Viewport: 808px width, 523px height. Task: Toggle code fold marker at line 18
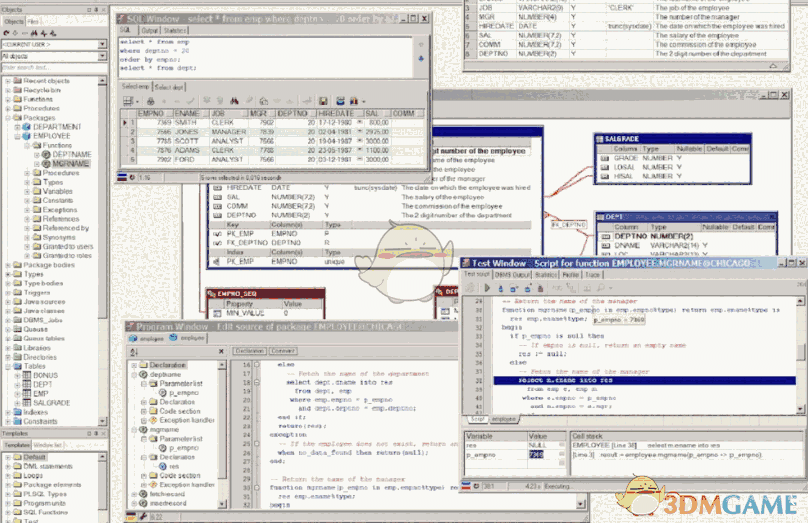(x=257, y=382)
